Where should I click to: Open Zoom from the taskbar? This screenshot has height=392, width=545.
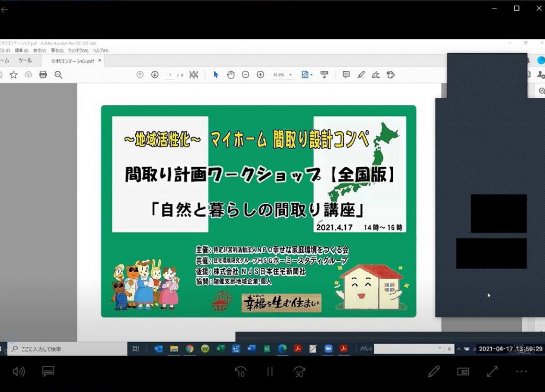pyautogui.click(x=328, y=348)
